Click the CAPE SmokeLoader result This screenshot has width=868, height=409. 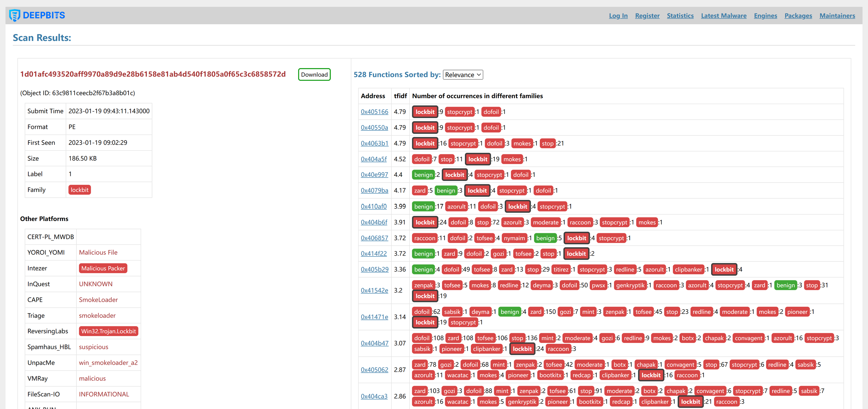tap(98, 299)
